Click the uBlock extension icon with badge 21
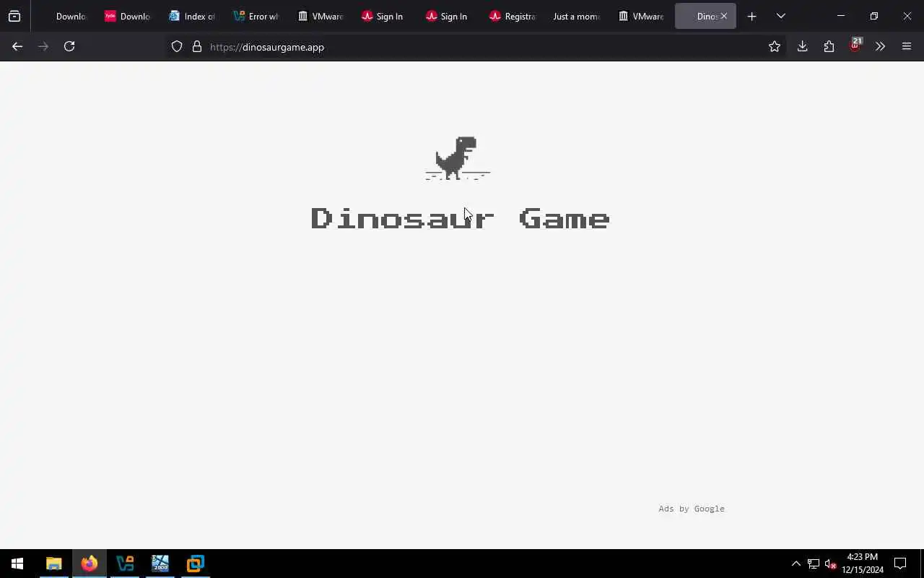924x578 pixels. point(855,46)
